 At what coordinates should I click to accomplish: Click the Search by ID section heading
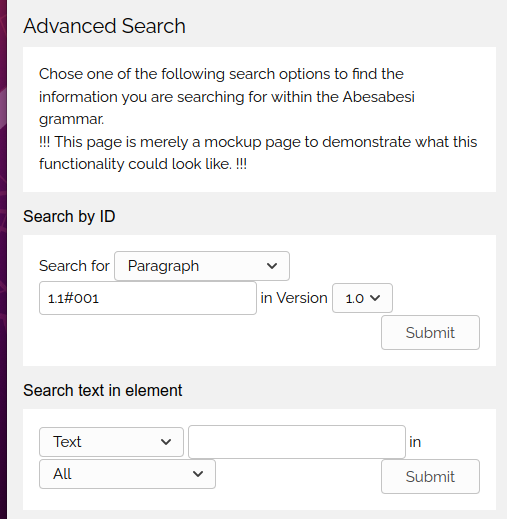(x=69, y=216)
